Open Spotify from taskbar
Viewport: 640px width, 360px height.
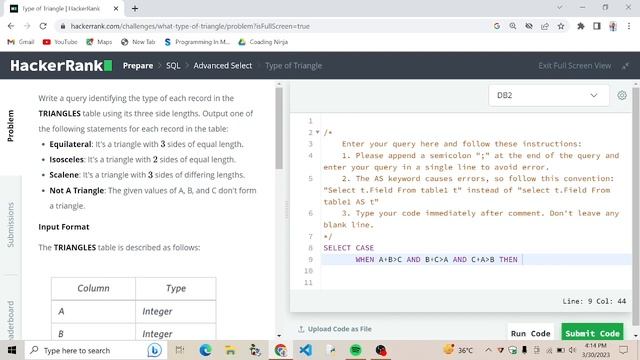(356, 350)
